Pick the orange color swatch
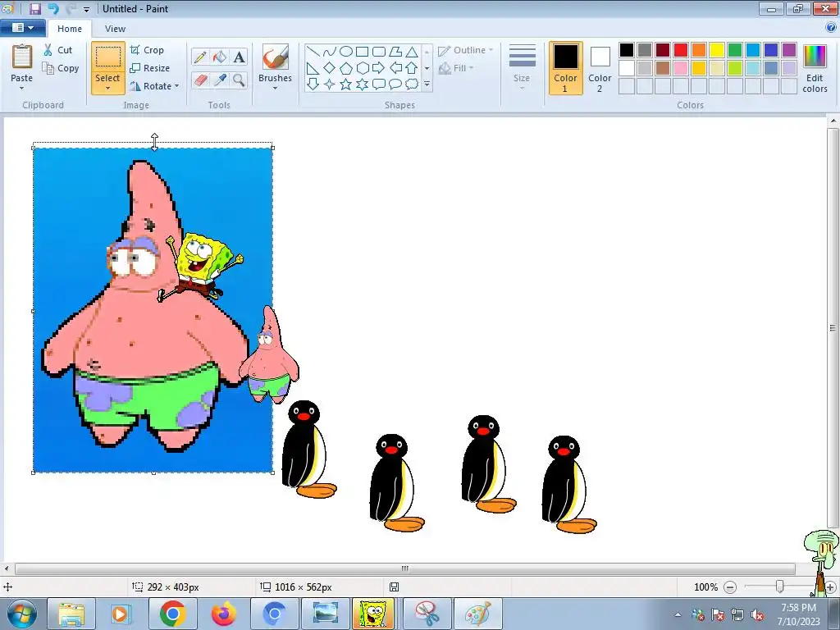Viewport: 840px width, 630px height. pyautogui.click(x=699, y=50)
